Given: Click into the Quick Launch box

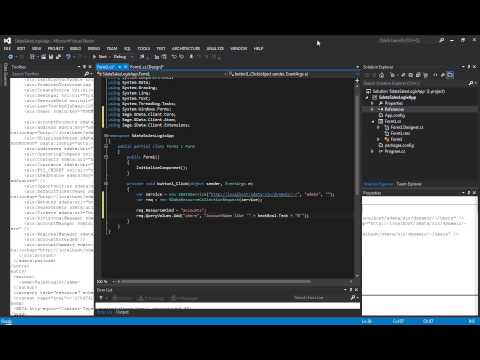Looking at the screenshot, I should pyautogui.click(x=407, y=40).
